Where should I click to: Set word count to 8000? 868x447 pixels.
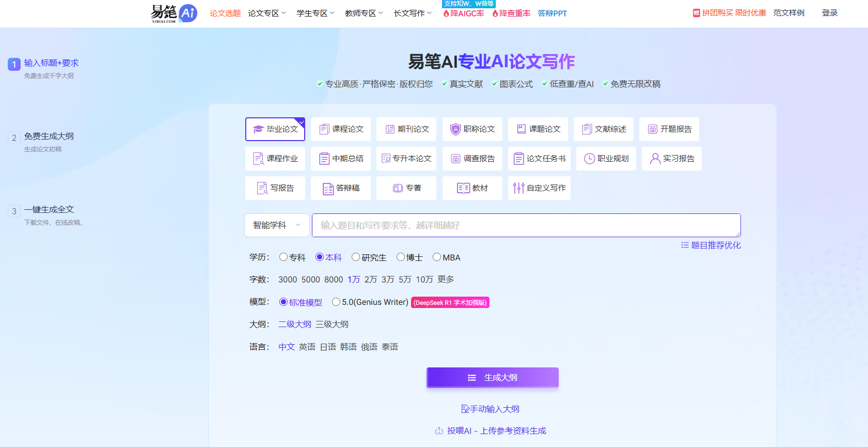pyautogui.click(x=334, y=280)
